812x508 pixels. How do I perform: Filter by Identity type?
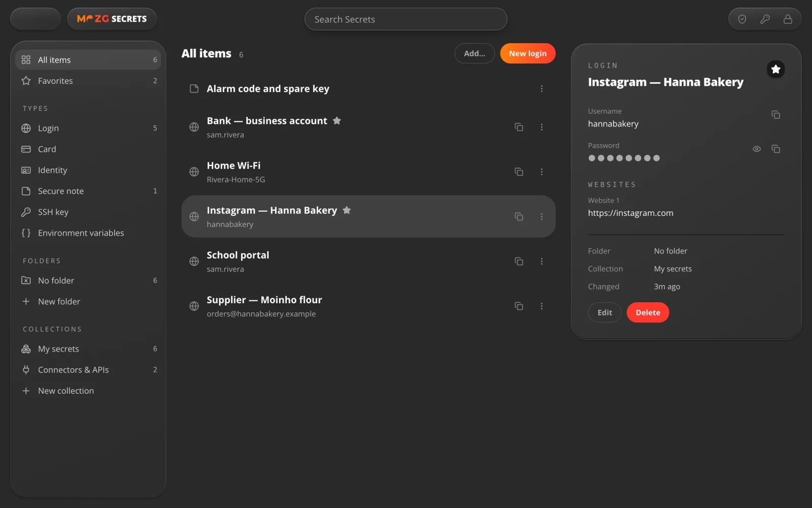tap(88, 170)
